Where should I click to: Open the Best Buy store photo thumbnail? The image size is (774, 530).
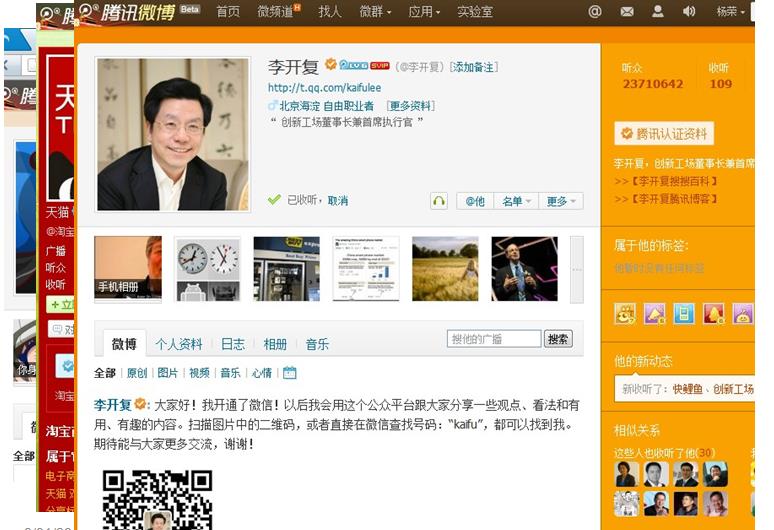[x=286, y=268]
